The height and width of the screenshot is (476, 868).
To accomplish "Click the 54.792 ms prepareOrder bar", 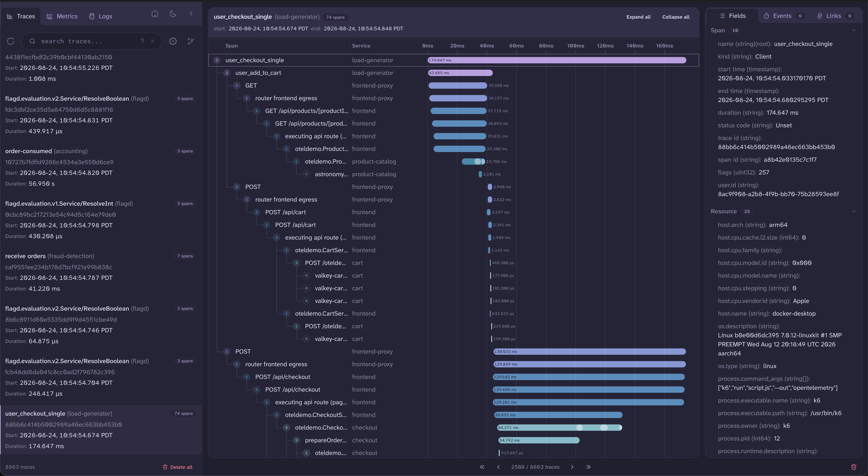I will coord(539,440).
